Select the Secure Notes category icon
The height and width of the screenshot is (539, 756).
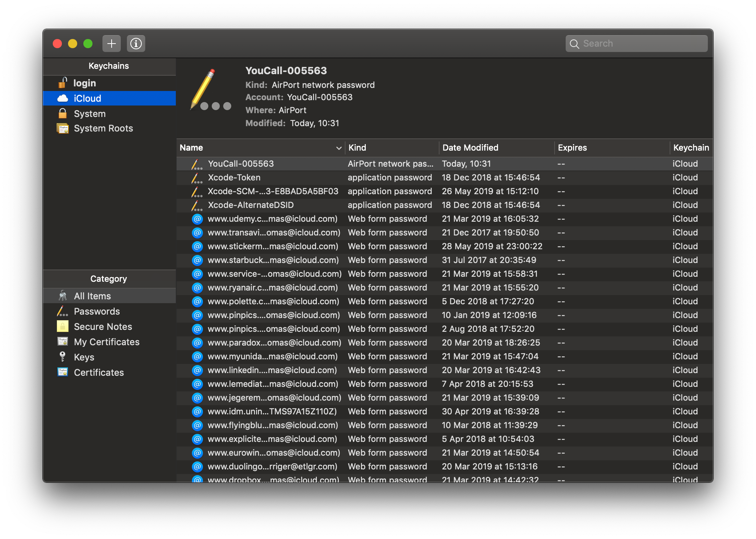pos(62,326)
